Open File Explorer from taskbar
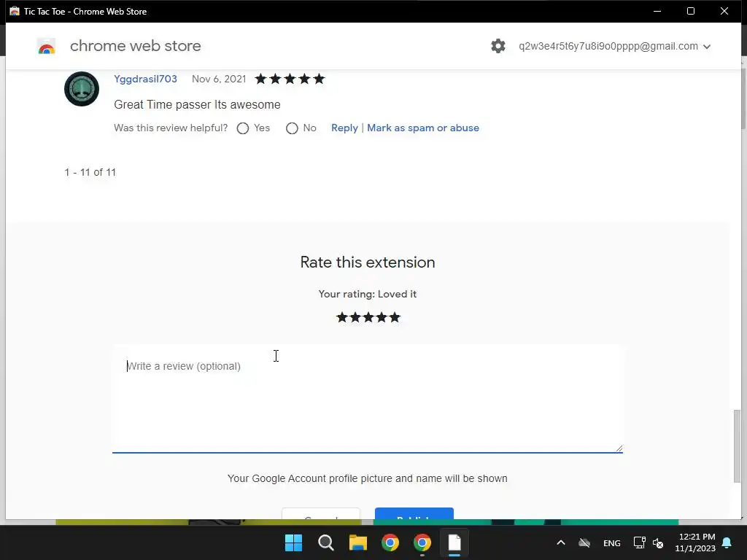The image size is (747, 560). click(x=357, y=542)
